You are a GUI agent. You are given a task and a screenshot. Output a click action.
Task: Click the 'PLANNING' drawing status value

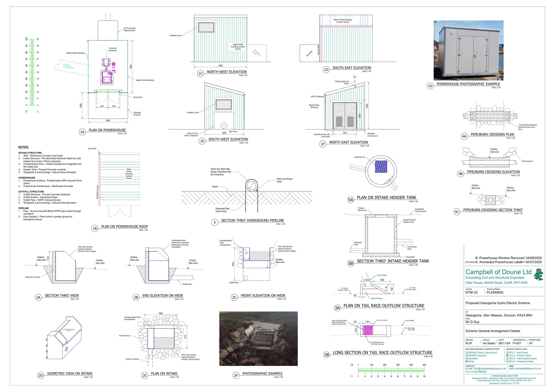(495, 292)
